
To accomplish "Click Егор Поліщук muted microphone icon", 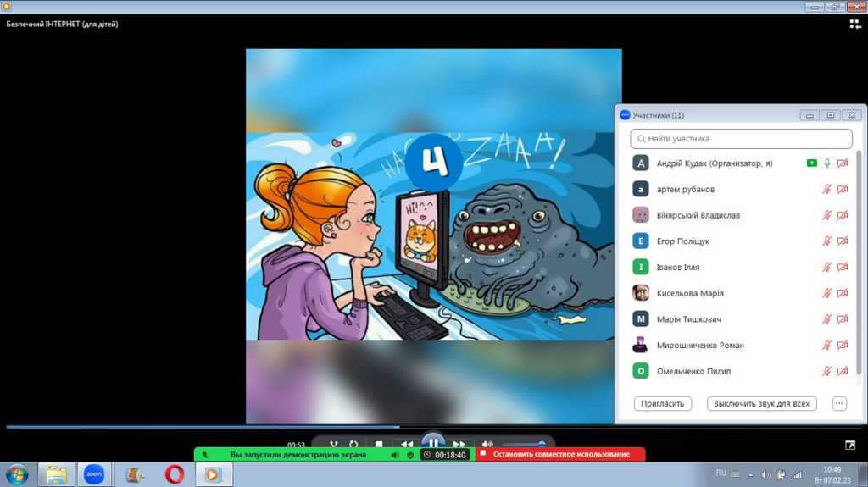I will pos(827,241).
